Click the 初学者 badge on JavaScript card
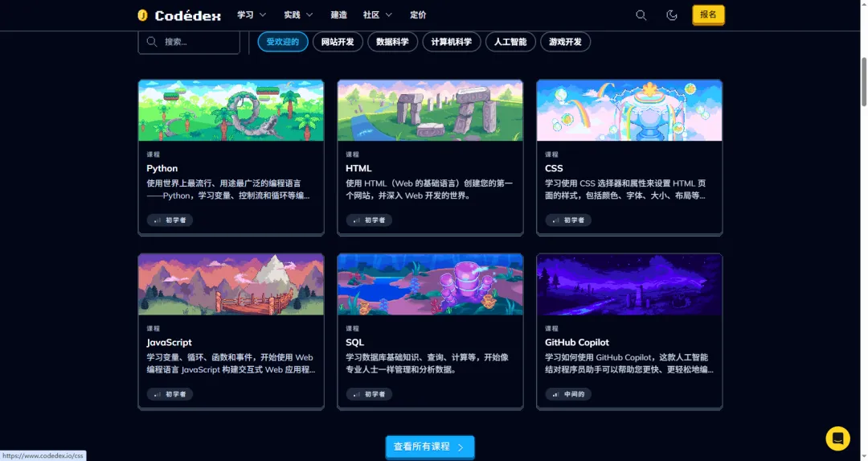 tap(170, 394)
